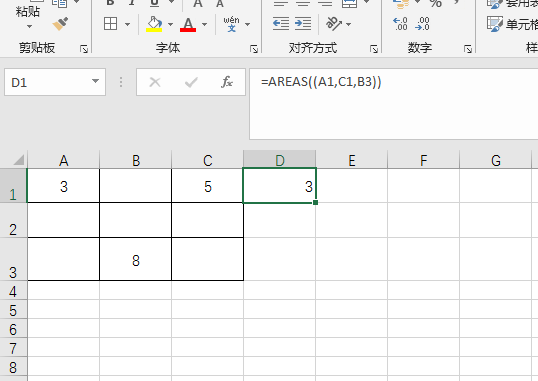The image size is (538, 381).
Task: Click the text Orientation icon
Action: pos(334,24)
